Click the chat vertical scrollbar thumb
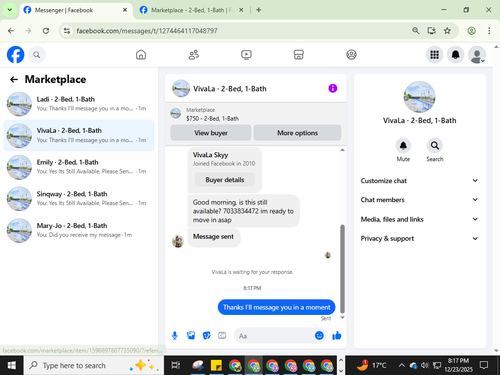 pyautogui.click(x=342, y=269)
